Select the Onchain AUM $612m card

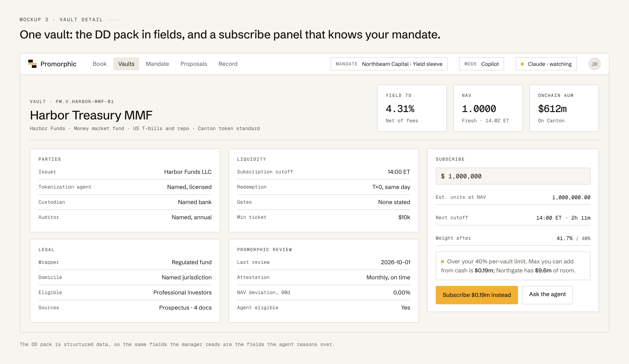click(564, 108)
